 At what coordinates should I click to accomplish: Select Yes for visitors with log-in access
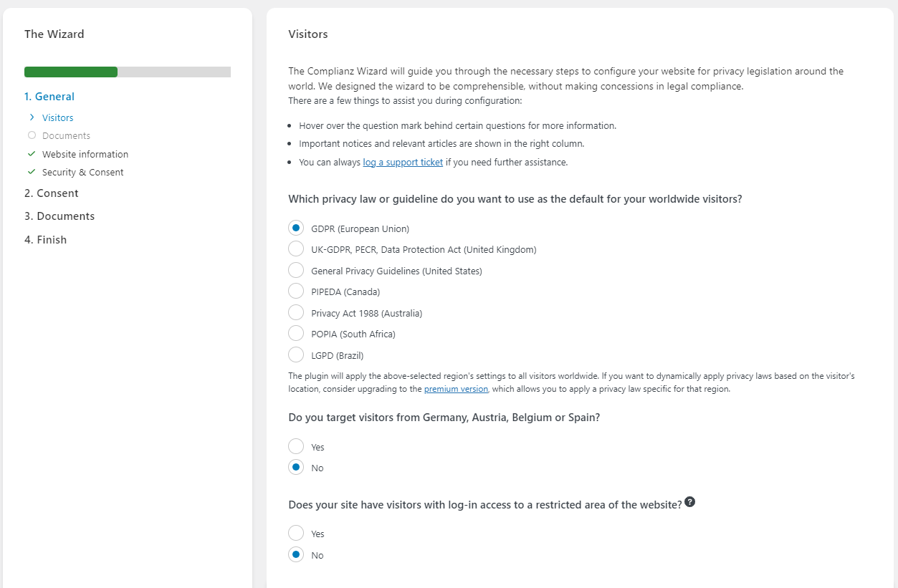pos(296,534)
